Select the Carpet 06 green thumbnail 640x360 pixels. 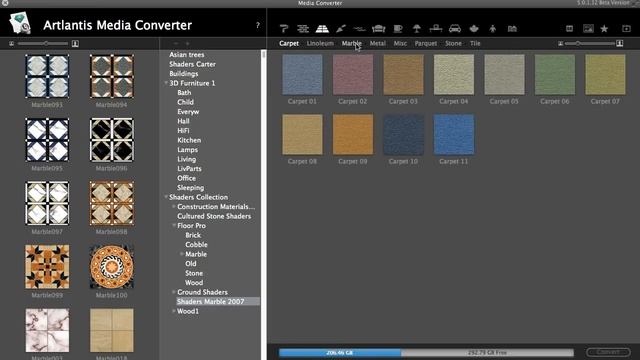pos(555,75)
